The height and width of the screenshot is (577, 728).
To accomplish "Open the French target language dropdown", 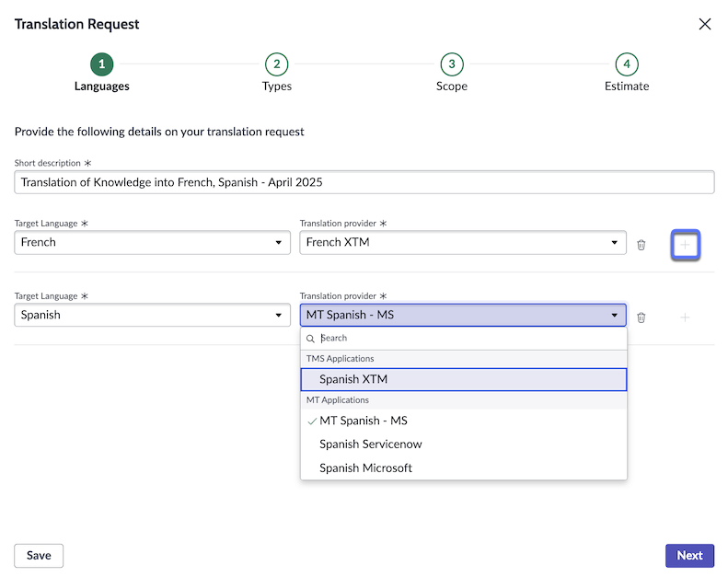I will coord(152,242).
